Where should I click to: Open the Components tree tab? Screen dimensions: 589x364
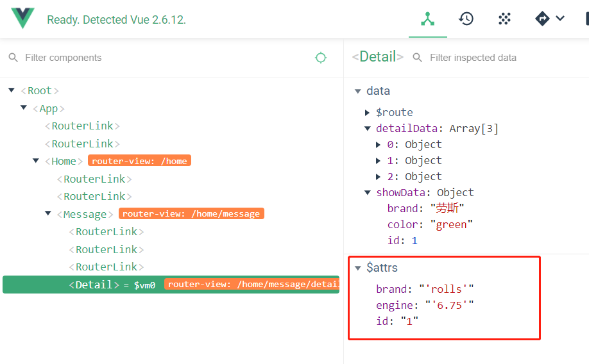coord(427,19)
